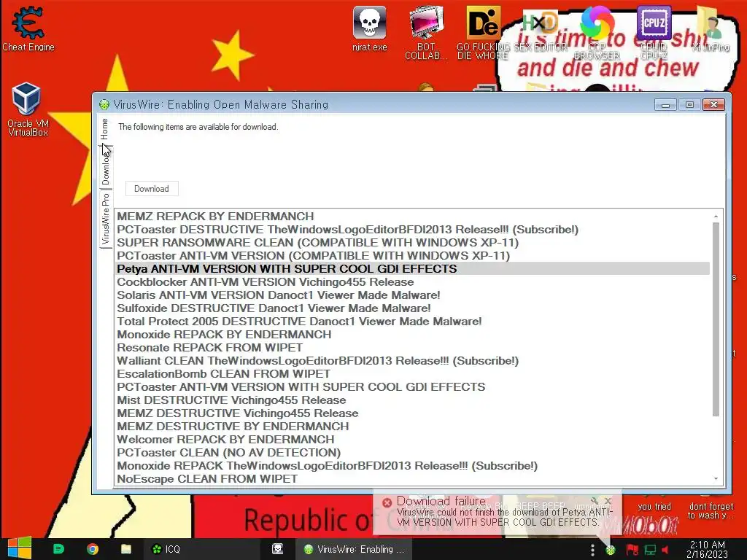The height and width of the screenshot is (560, 747).
Task: Switch to the VirusWire Pro tab
Action: (x=105, y=219)
